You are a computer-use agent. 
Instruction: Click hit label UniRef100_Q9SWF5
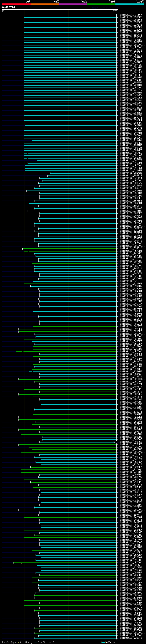(131, 151)
